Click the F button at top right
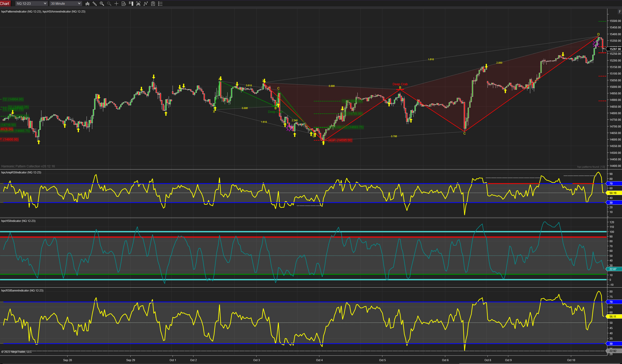The height and width of the screenshot is (364, 622). pos(620,12)
